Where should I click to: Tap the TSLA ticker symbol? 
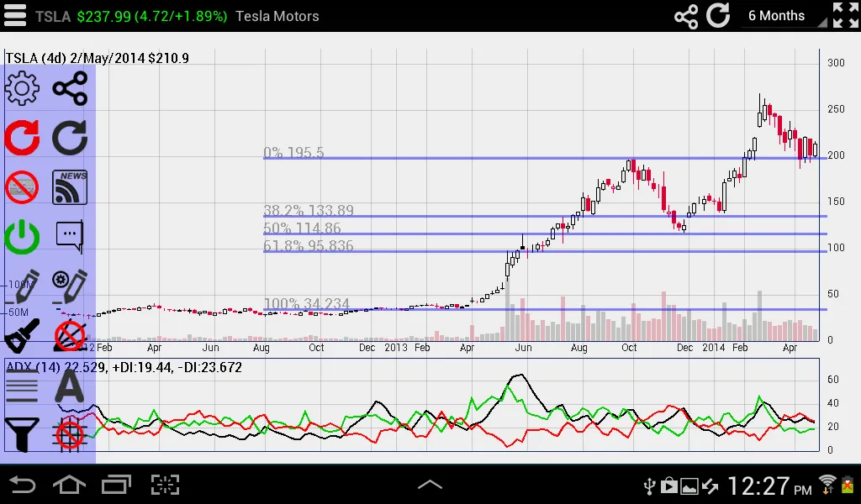pos(53,17)
